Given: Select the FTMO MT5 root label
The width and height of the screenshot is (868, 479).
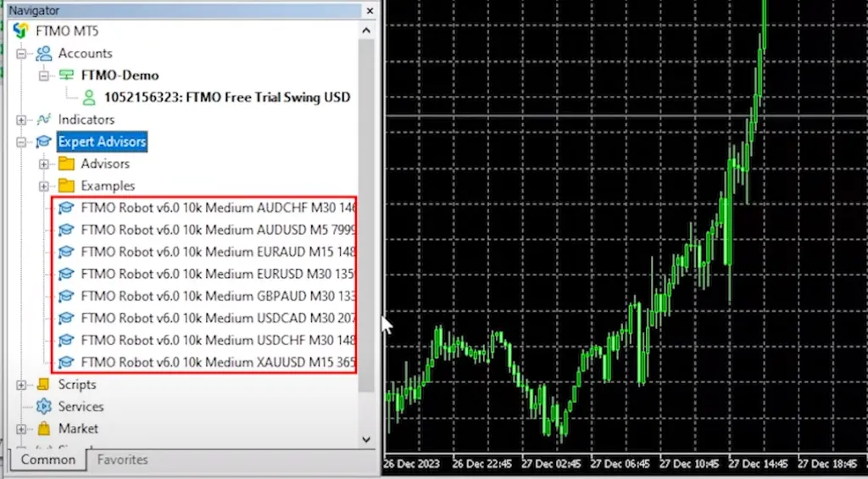Looking at the screenshot, I should pyautogui.click(x=67, y=31).
